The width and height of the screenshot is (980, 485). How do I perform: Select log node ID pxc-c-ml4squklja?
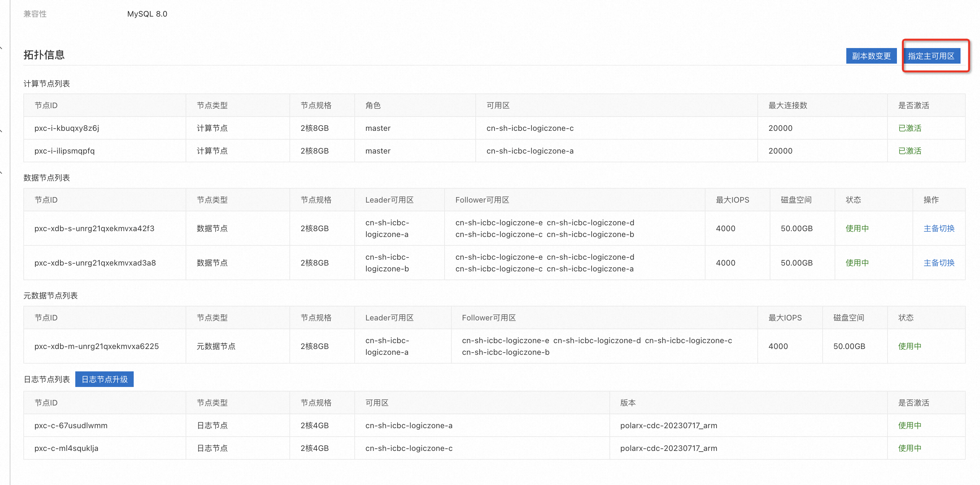click(x=66, y=448)
